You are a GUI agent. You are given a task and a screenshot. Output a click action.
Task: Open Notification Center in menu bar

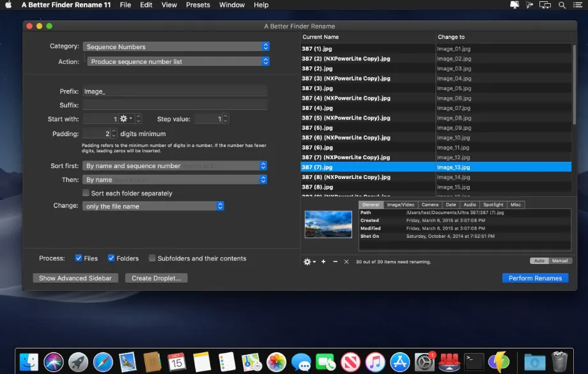coord(578,5)
